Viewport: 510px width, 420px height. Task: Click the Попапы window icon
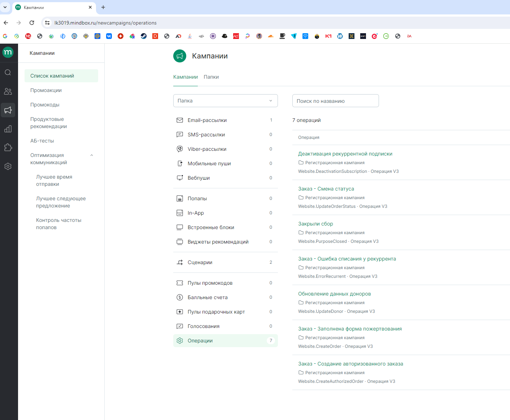180,198
